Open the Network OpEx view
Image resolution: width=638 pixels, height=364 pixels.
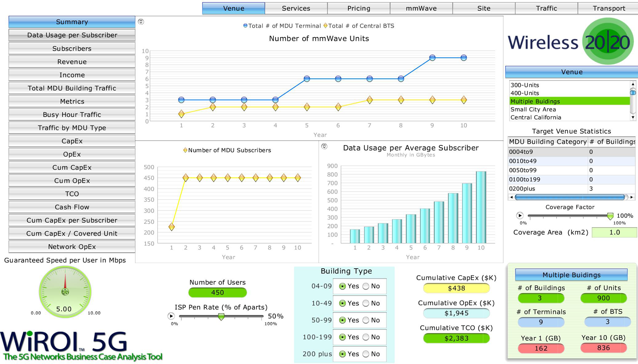[x=72, y=246]
